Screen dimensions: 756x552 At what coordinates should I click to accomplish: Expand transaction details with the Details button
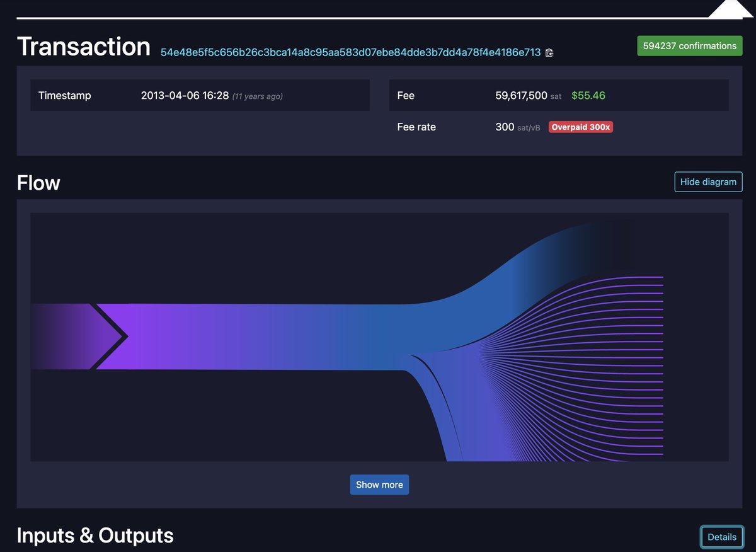721,536
